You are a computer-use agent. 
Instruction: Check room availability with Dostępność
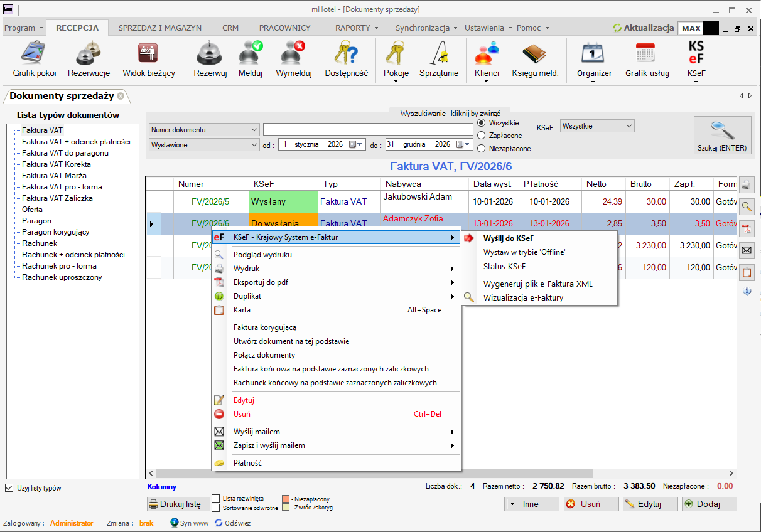(346, 60)
